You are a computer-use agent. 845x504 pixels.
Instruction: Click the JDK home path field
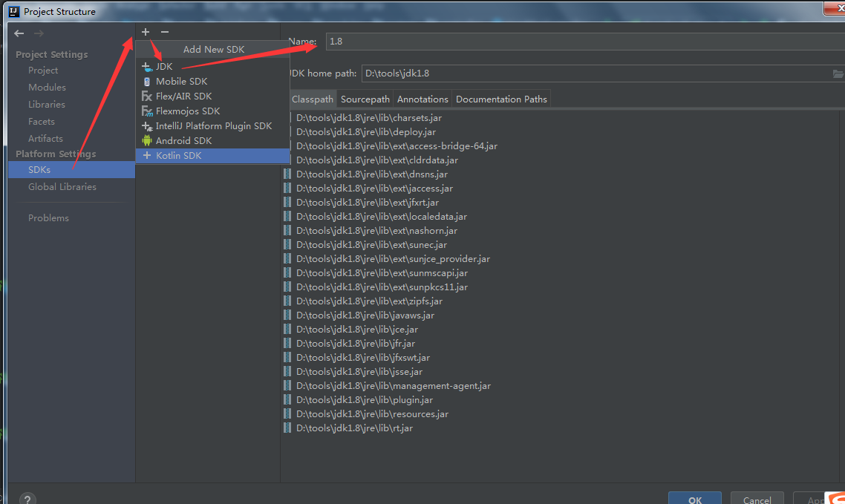(596, 73)
